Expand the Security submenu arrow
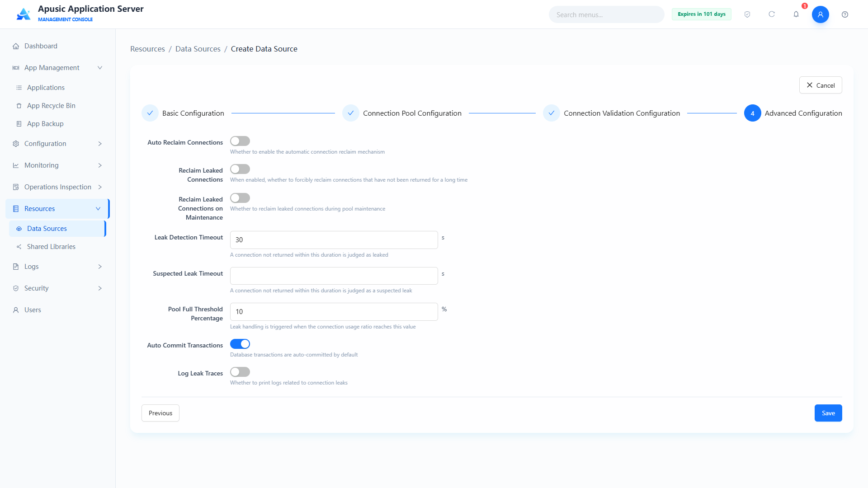This screenshot has height=488, width=868. click(x=100, y=288)
